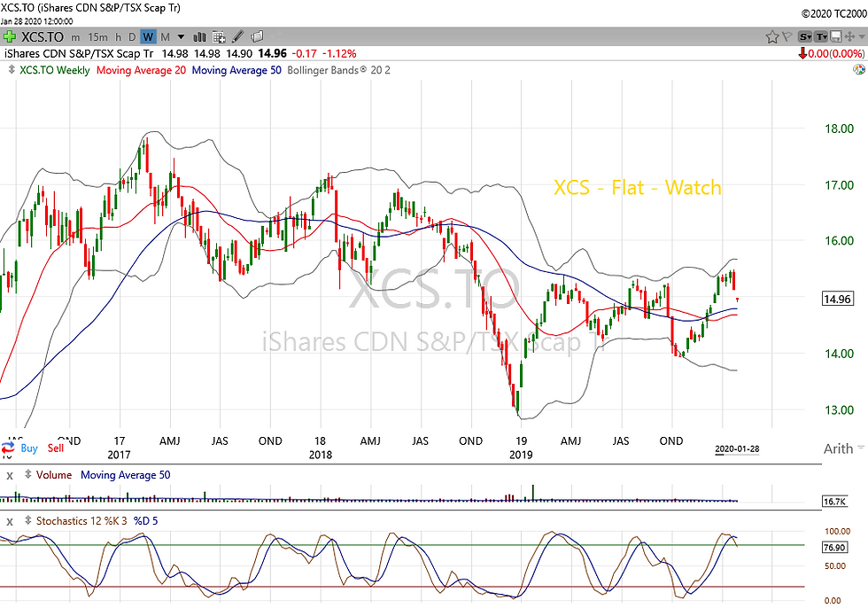Edit the red Moving Average 20 label
This screenshot has width=868, height=608.
pyautogui.click(x=141, y=70)
